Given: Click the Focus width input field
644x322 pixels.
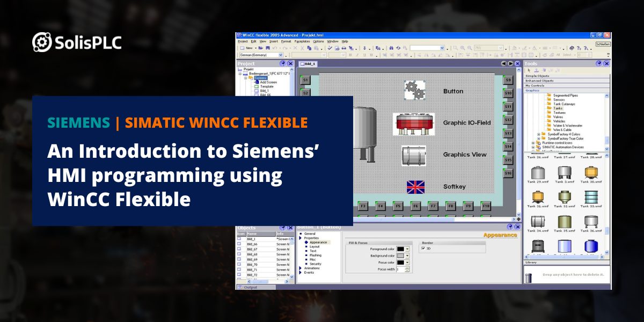Looking at the screenshot, I should pos(401,270).
